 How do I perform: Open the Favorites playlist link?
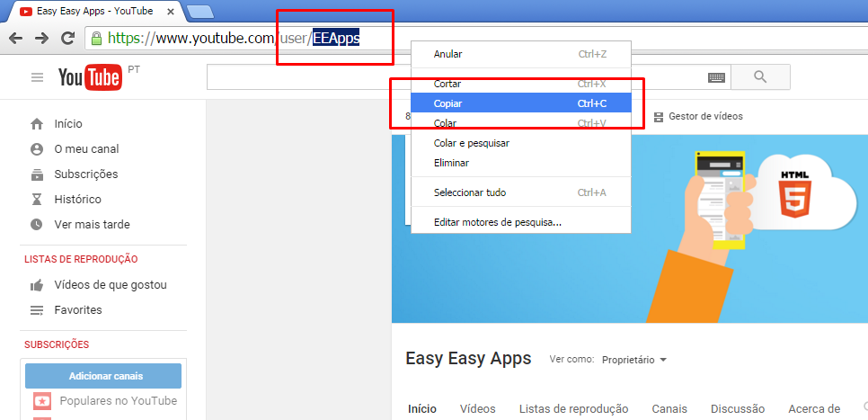coord(78,310)
